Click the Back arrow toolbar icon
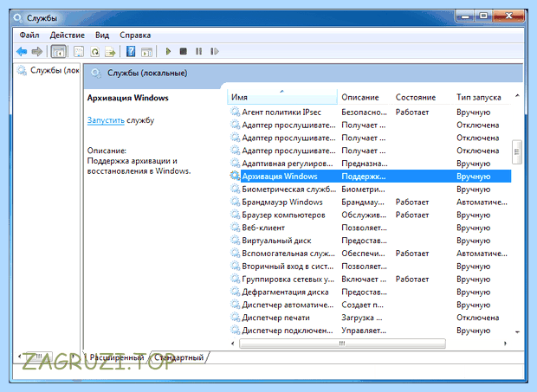The width and height of the screenshot is (537, 392). click(22, 52)
